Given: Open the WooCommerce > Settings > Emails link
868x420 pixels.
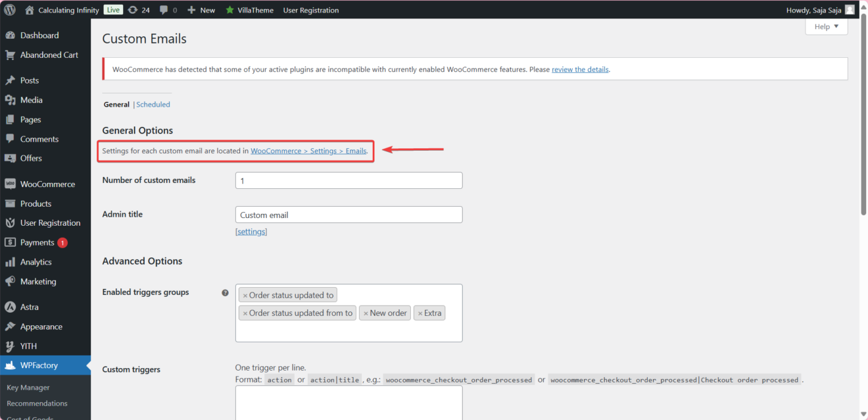Looking at the screenshot, I should [308, 151].
